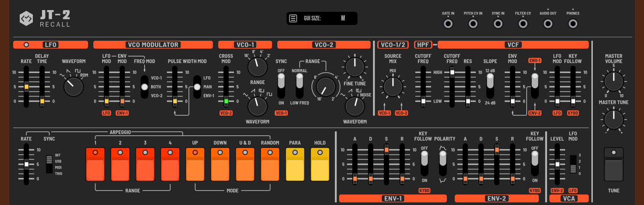Click the FREQ MOD VCO-1/BOTH/VCO-2 selector
This screenshot has width=644, height=205.
144,87
